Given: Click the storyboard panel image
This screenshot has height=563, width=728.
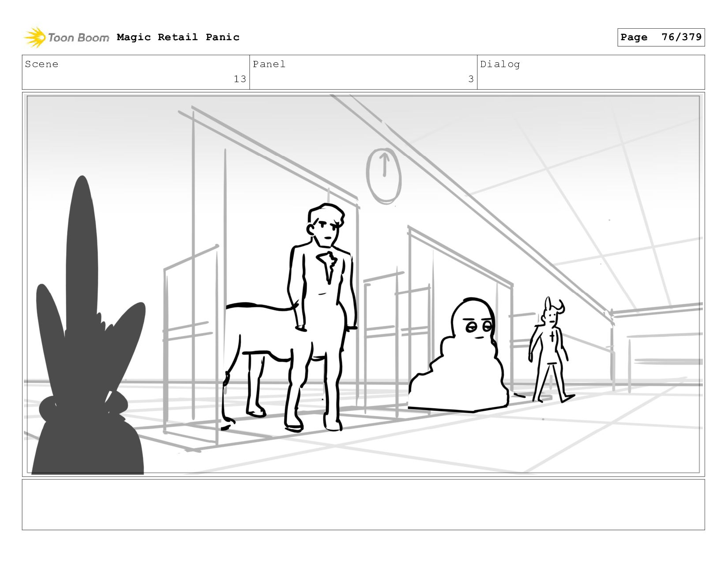Looking at the screenshot, I should [x=364, y=284].
